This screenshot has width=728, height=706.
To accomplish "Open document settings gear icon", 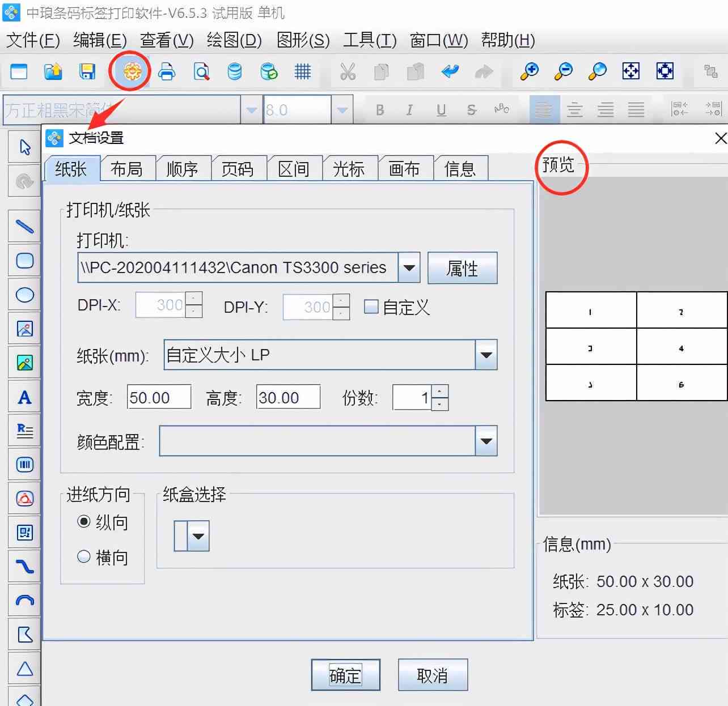I will coord(132,71).
